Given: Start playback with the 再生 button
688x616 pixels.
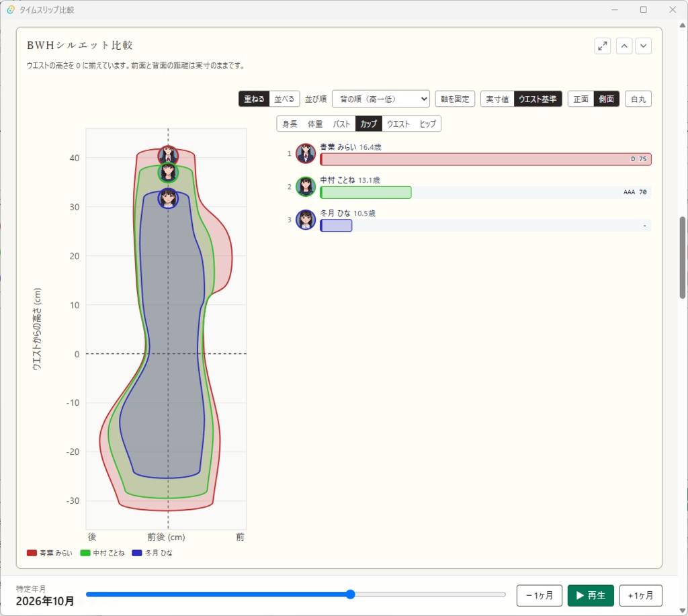Looking at the screenshot, I should click(x=591, y=595).
